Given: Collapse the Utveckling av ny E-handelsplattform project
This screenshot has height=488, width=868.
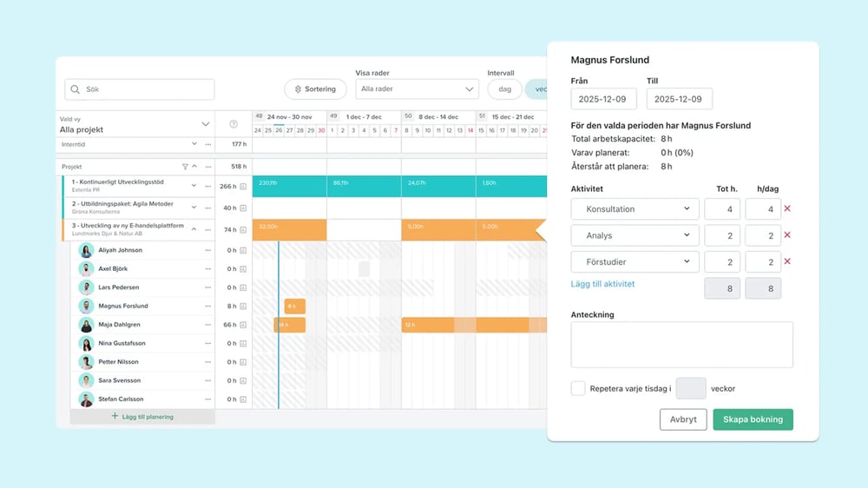Looking at the screenshot, I should [194, 229].
